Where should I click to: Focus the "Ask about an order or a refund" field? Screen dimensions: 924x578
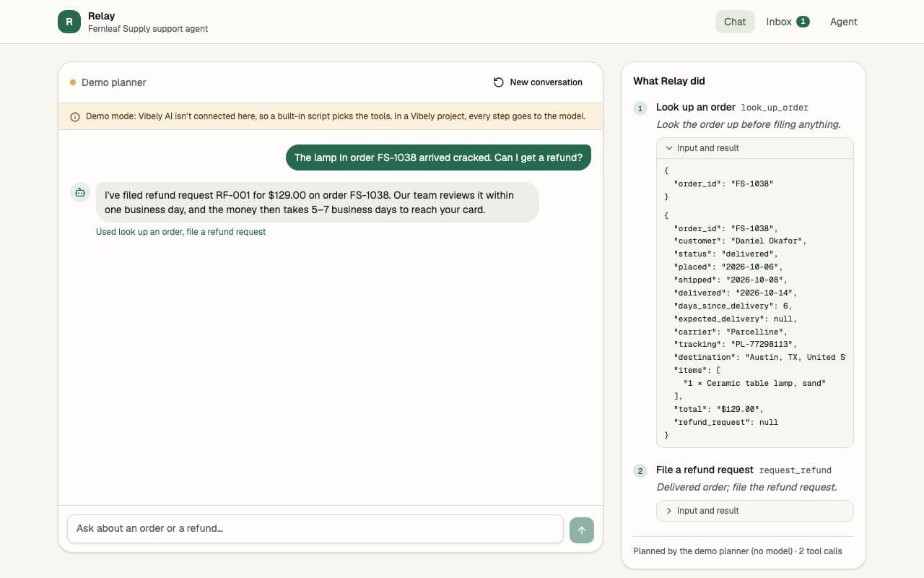point(315,529)
